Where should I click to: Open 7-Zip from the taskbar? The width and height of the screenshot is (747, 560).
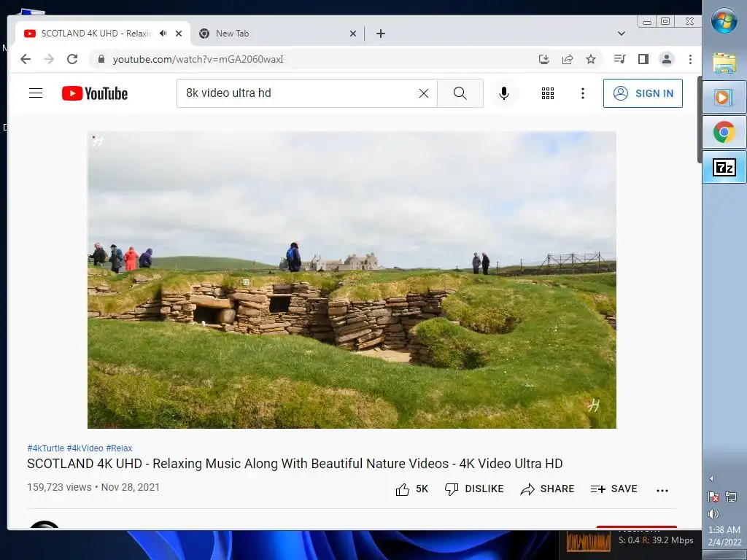pyautogui.click(x=724, y=167)
